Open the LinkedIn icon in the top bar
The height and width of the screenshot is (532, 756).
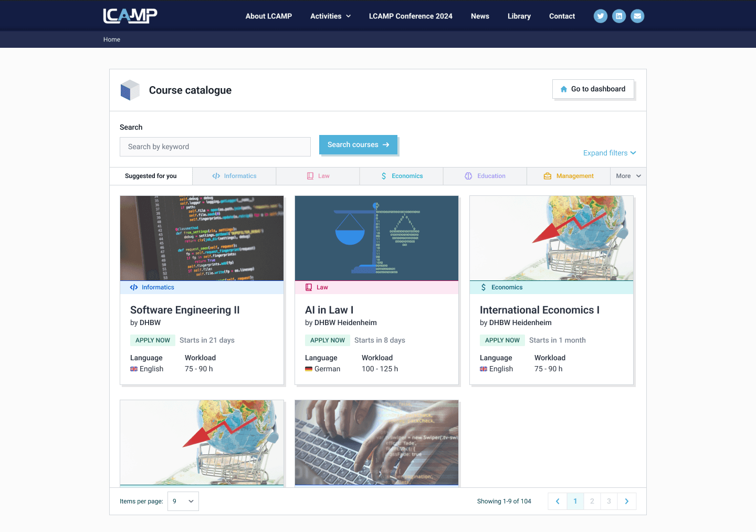618,16
